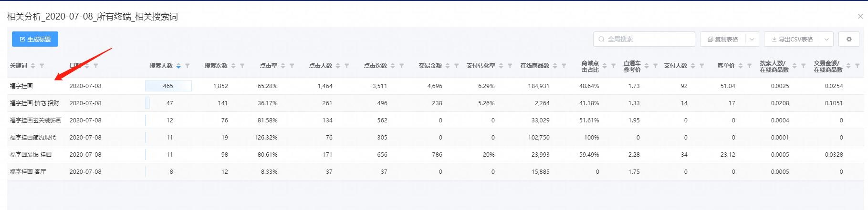Viewport: 868px width, 210px height.
Task: Click the 复制表格 button
Action: [x=723, y=39]
